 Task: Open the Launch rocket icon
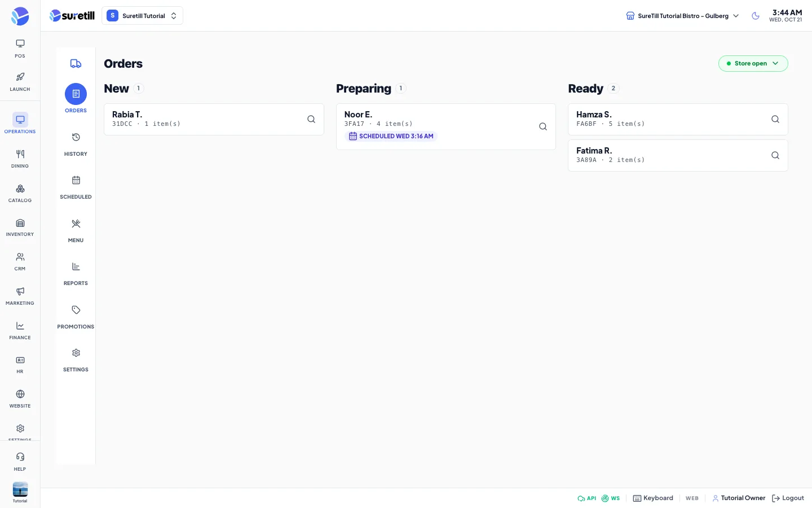20,82
